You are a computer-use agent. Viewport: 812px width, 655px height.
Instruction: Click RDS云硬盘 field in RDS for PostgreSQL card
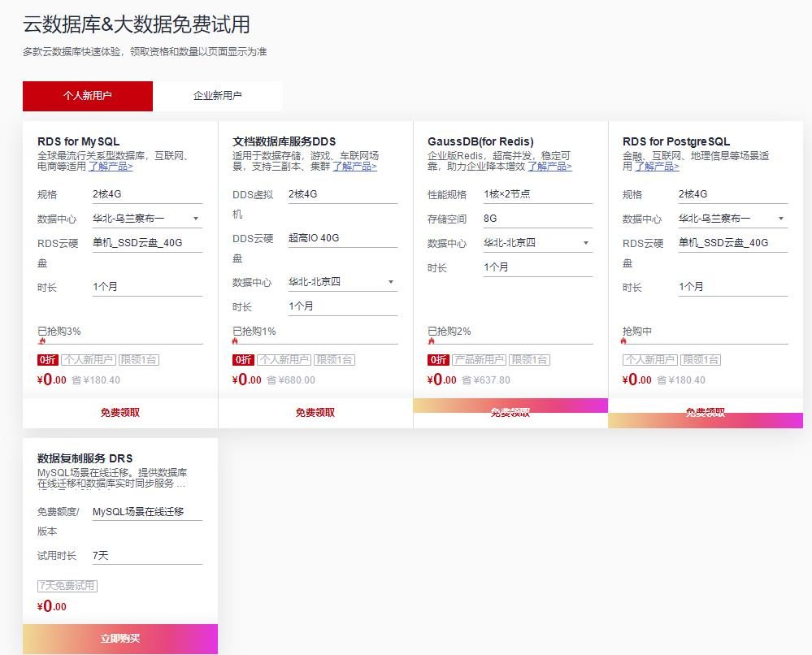(x=733, y=243)
